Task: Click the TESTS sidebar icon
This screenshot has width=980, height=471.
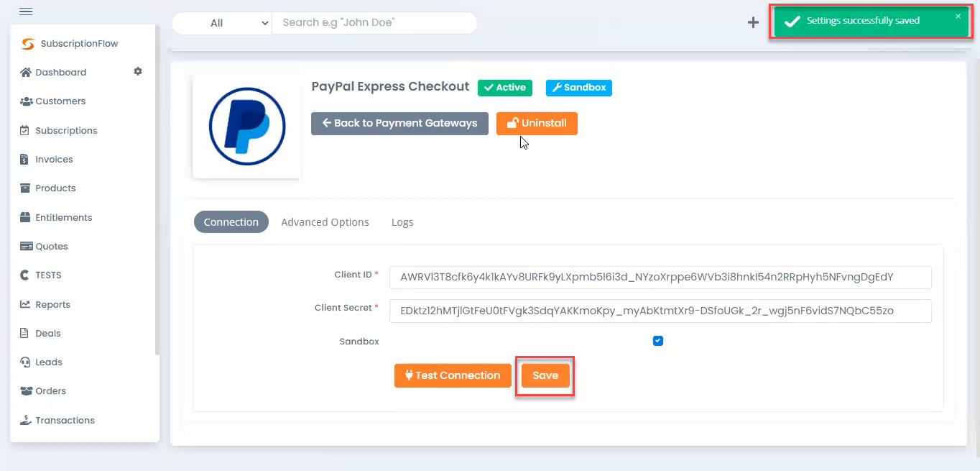Action: tap(25, 275)
